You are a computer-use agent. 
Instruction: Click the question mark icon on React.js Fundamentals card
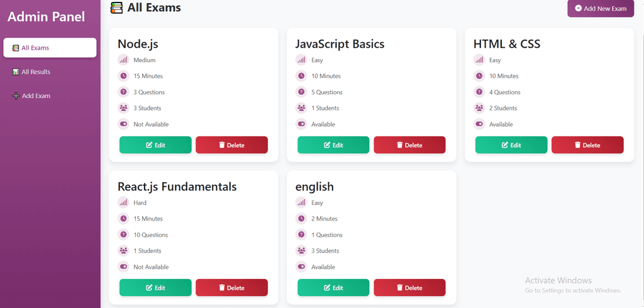(123, 234)
